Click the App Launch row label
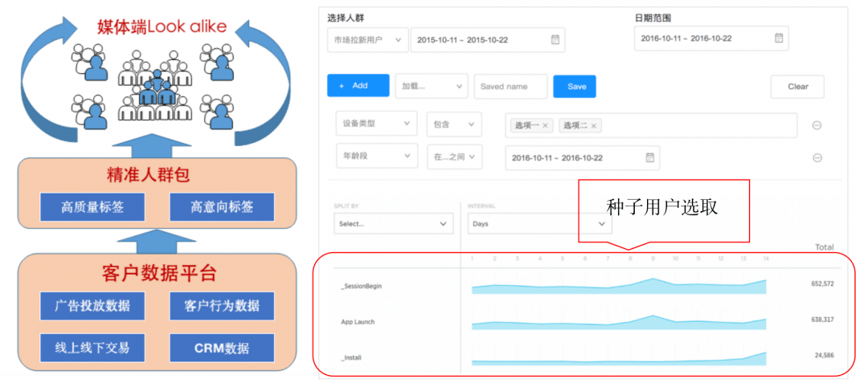Viewport: 868px width, 383px height. coord(358,322)
